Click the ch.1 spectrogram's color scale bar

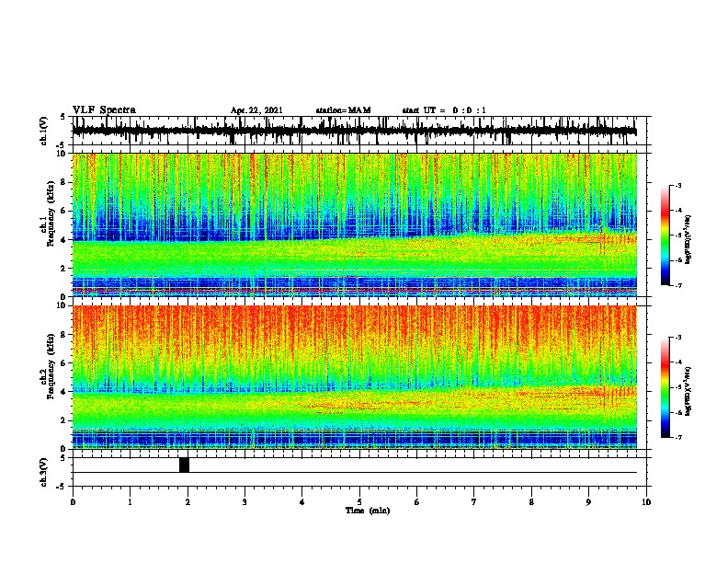tap(665, 236)
